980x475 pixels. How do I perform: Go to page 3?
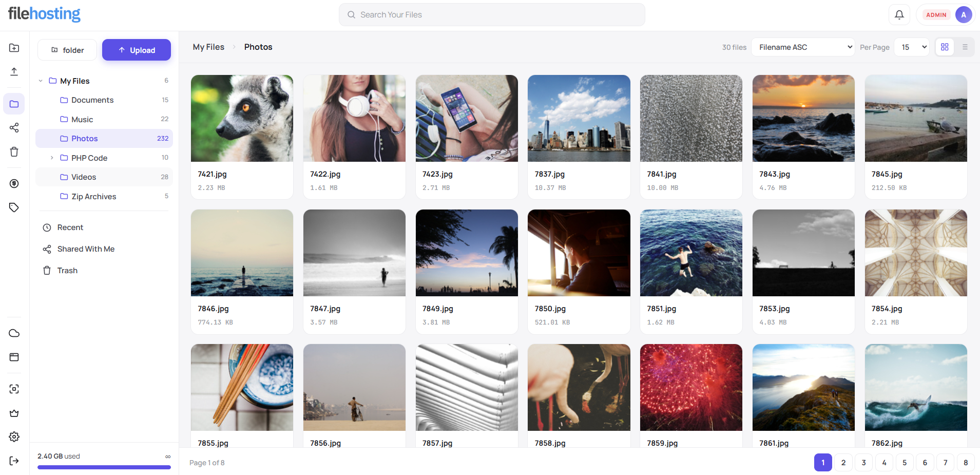864,463
